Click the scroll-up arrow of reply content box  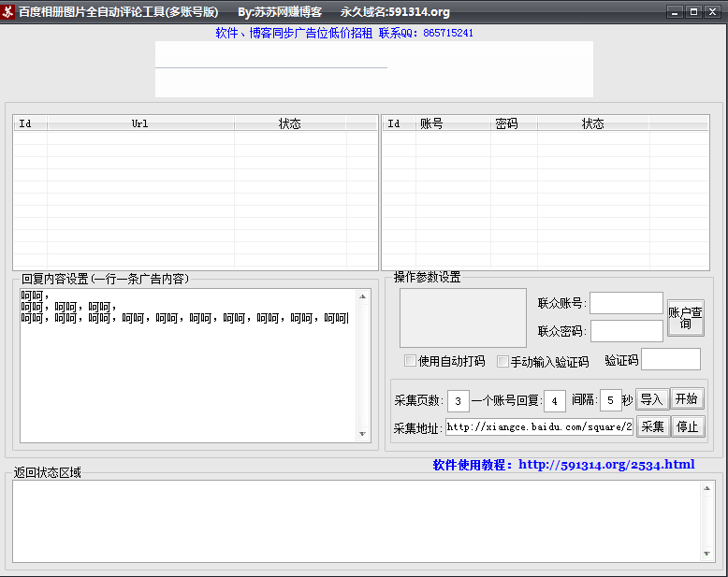pyautogui.click(x=363, y=296)
